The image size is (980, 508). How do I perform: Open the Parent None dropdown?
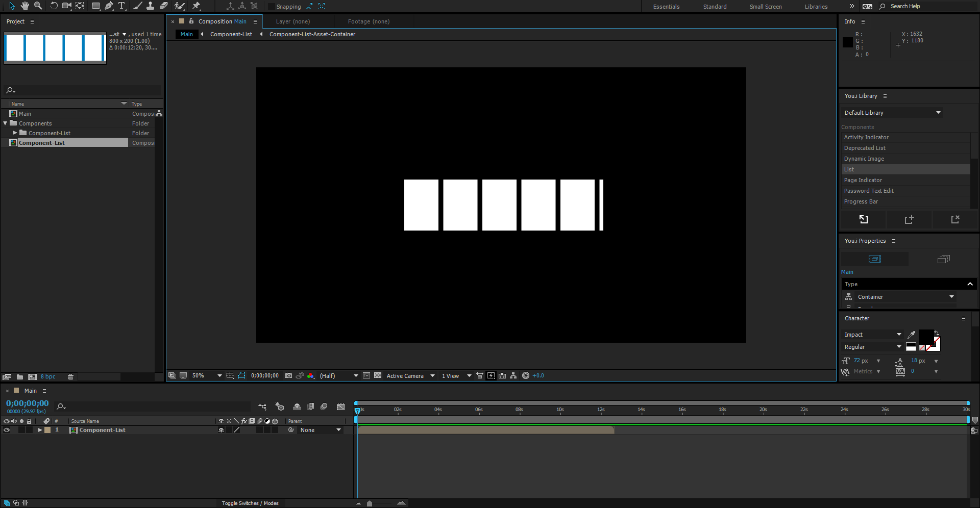pos(320,430)
